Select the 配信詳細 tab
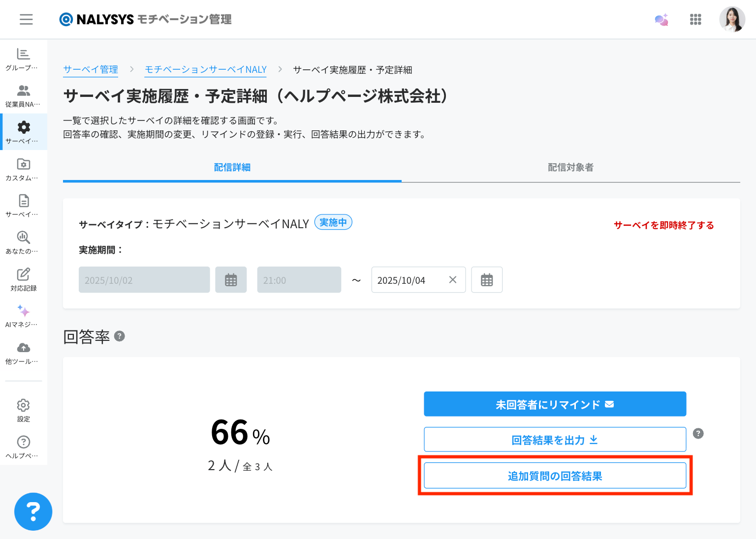 coord(232,168)
